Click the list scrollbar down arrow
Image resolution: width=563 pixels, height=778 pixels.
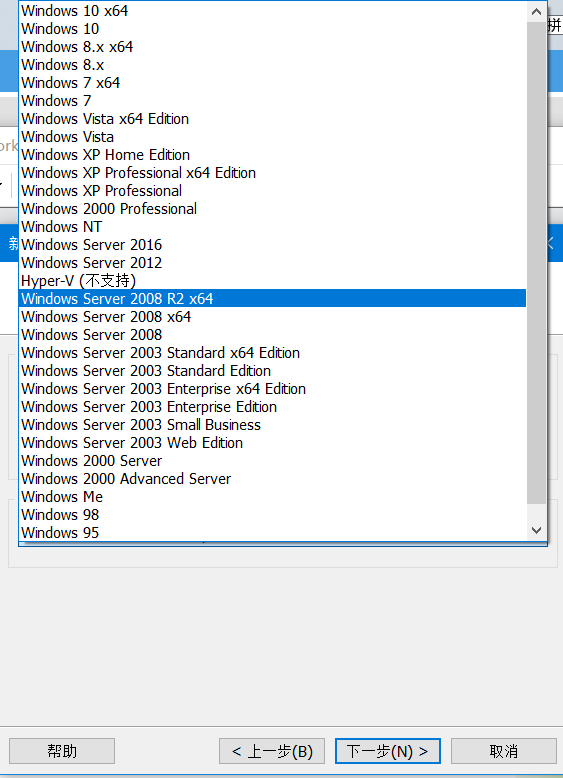point(536,530)
